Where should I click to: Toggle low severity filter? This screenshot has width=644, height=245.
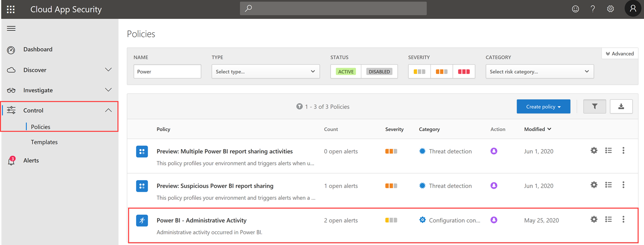pyautogui.click(x=419, y=71)
